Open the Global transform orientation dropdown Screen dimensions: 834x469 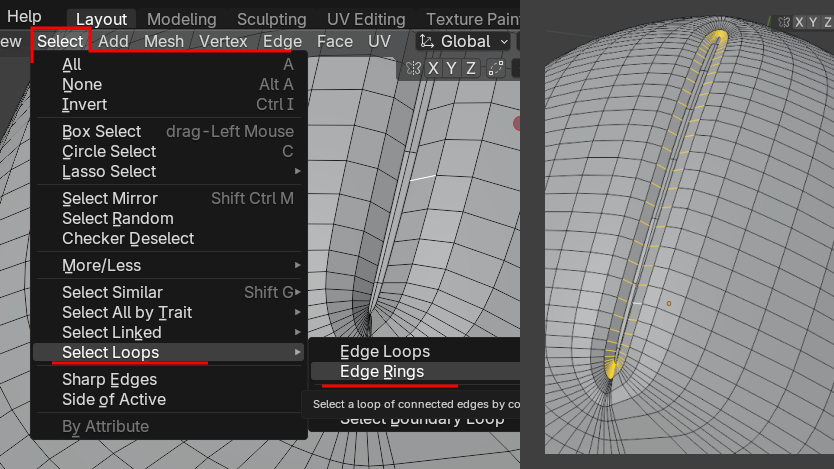464,41
